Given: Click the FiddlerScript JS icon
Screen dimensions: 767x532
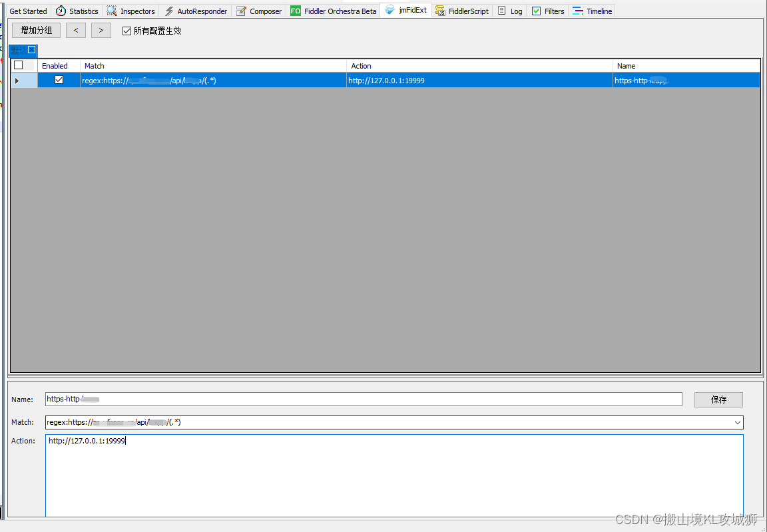Looking at the screenshot, I should click(440, 11).
